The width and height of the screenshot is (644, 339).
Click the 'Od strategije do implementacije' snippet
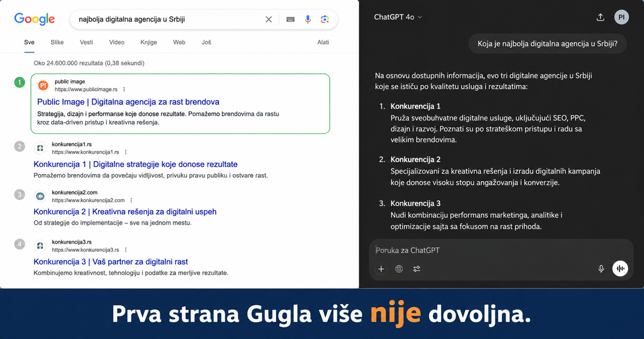pyautogui.click(x=112, y=223)
